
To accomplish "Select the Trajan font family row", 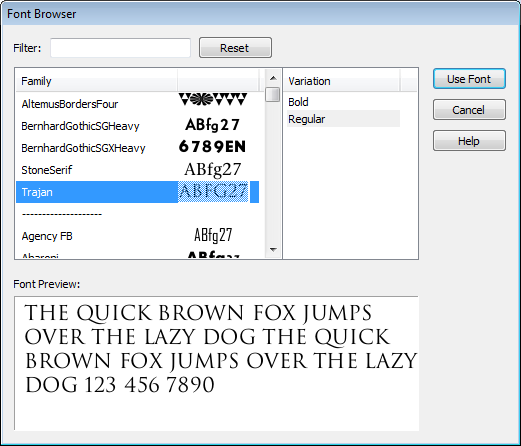I will click(137, 192).
